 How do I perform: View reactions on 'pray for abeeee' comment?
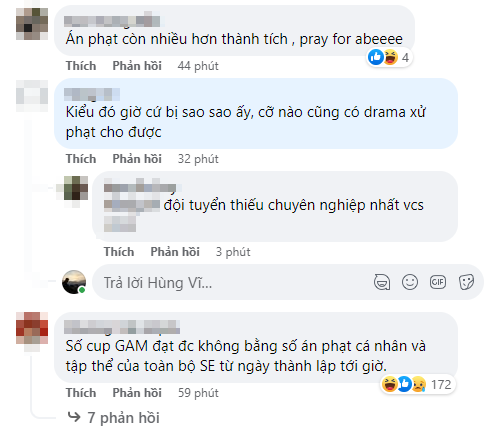pos(389,57)
